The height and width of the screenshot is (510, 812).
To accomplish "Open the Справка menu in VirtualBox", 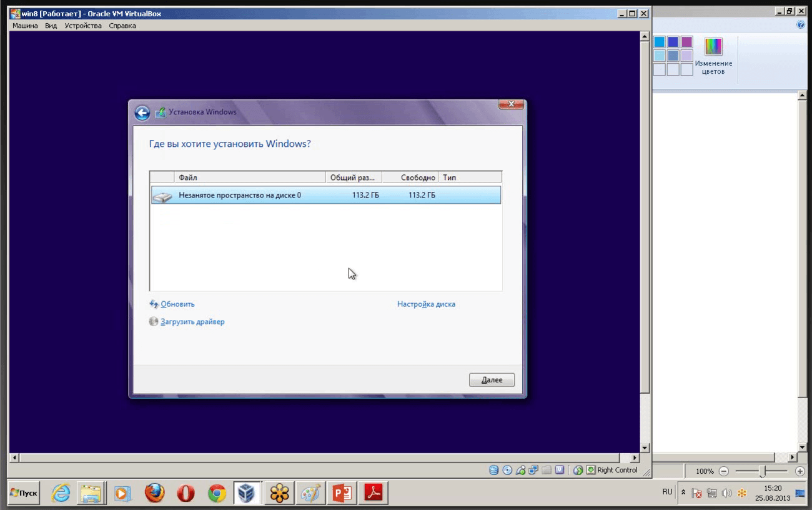I will (122, 26).
